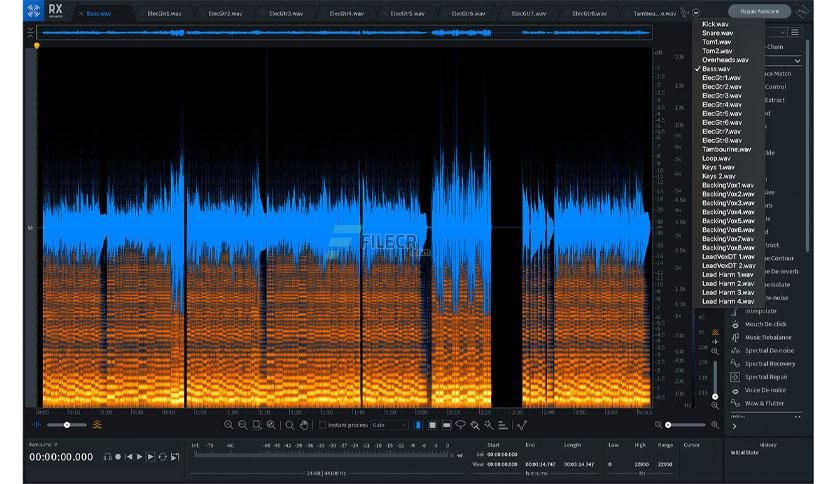Click the zoom in magnifier icon

click(x=229, y=425)
